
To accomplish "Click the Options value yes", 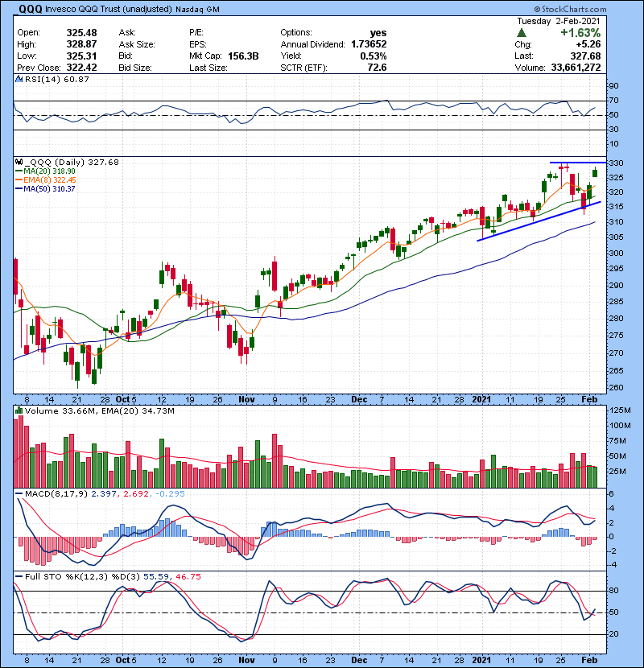I will point(378,33).
